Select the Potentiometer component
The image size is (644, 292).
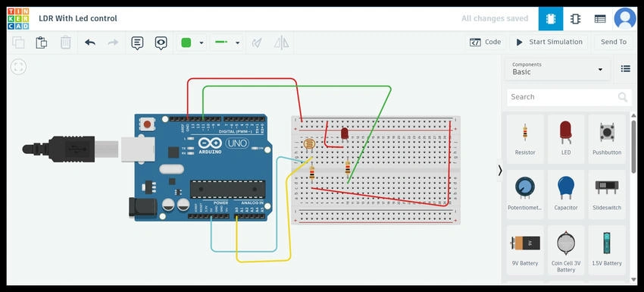click(525, 194)
